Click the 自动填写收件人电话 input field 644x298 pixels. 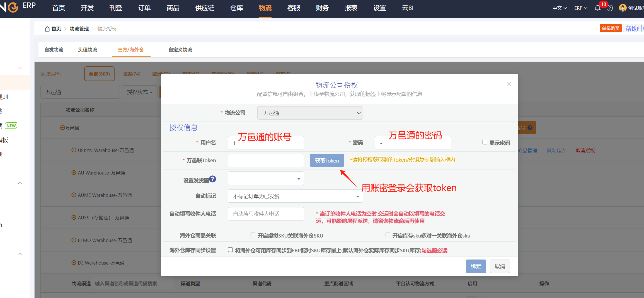265,214
